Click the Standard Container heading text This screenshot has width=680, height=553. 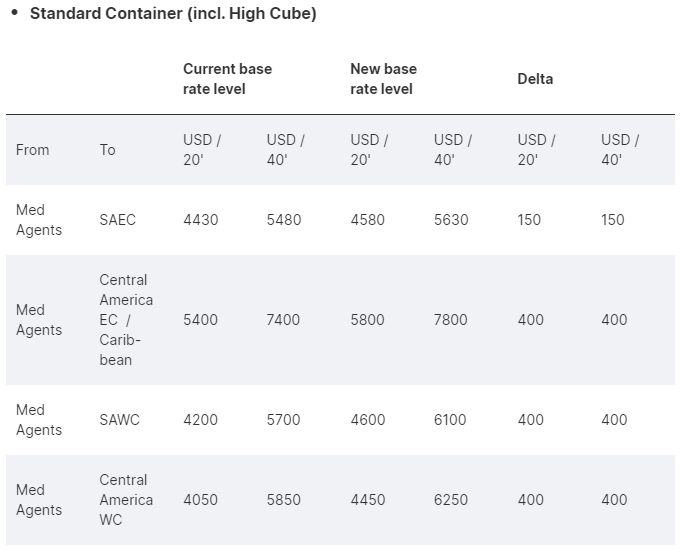[172, 14]
